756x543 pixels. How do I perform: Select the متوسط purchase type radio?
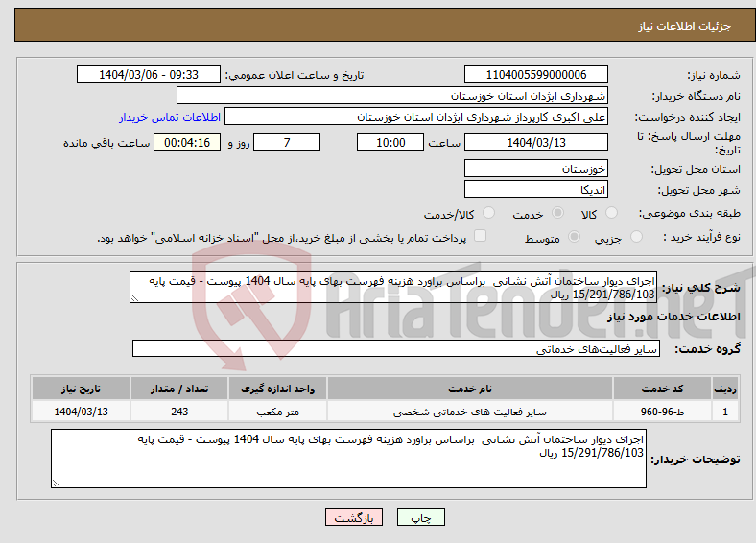click(575, 236)
